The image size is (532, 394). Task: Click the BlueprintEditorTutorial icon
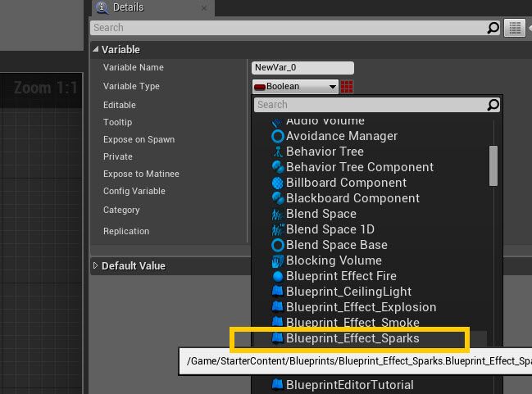pyautogui.click(x=278, y=384)
